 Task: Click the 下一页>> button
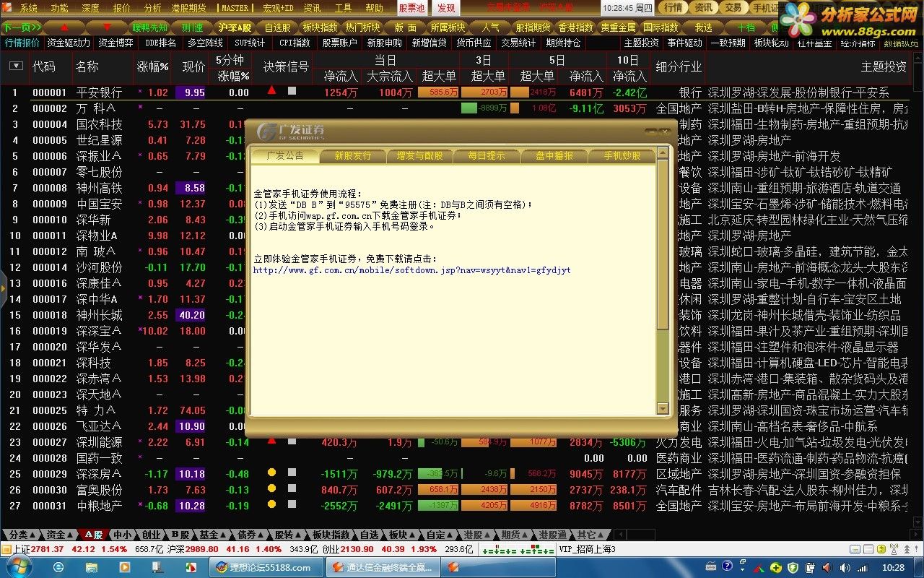pos(22,27)
